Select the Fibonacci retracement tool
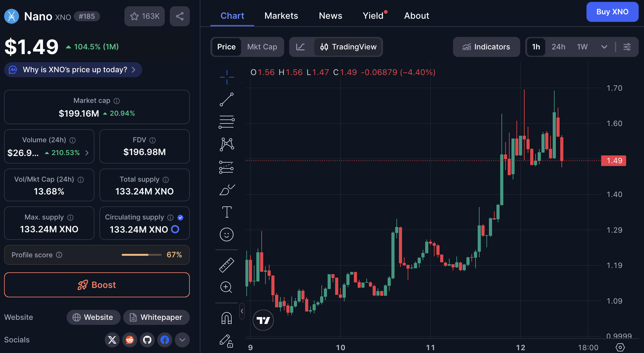 coord(227,122)
